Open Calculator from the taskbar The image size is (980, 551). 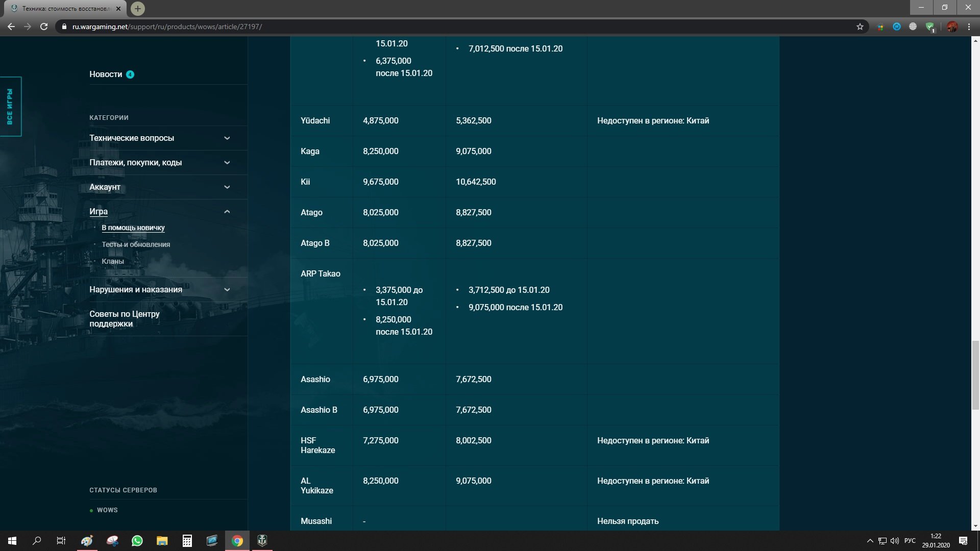pyautogui.click(x=187, y=541)
